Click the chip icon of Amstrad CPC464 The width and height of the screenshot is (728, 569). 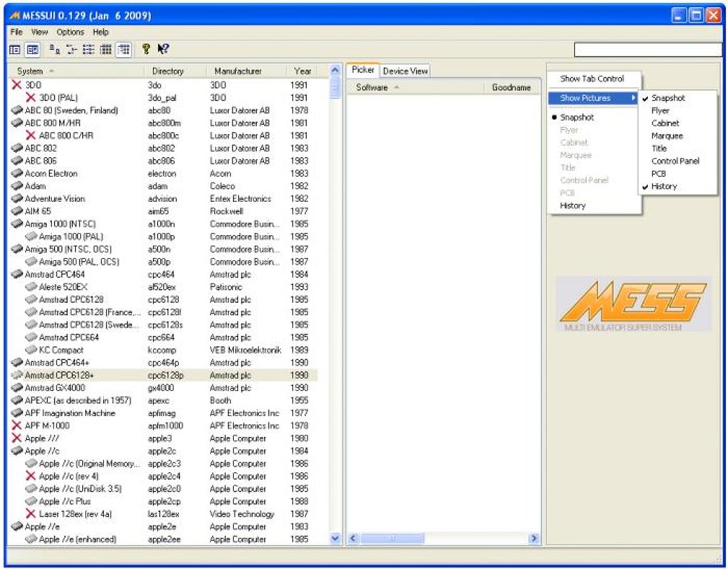[16, 274]
